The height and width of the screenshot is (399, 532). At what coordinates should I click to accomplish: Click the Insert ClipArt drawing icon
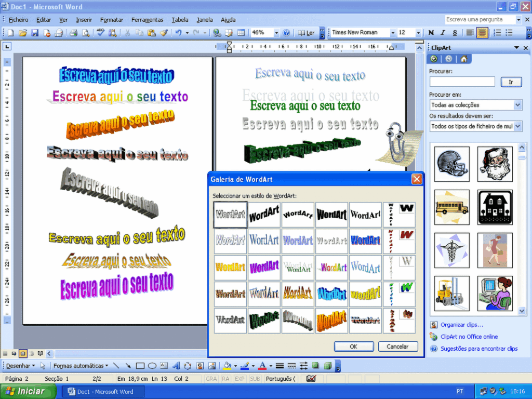200,366
